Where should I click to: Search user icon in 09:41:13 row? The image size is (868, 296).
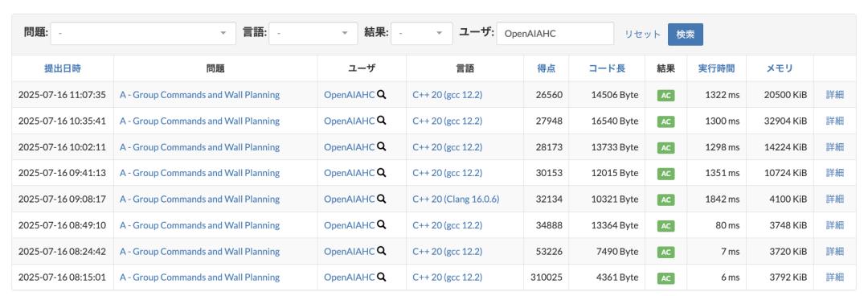click(x=381, y=173)
